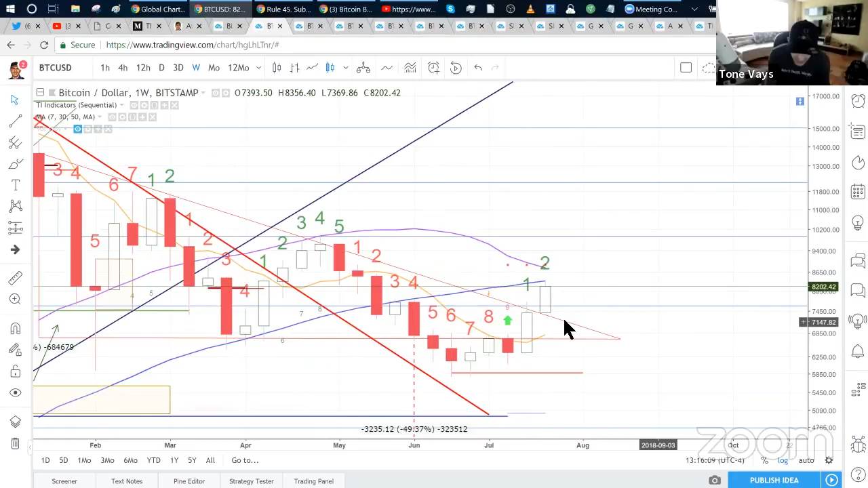
Task: Open the indicators wave icon
Action: 387,68
